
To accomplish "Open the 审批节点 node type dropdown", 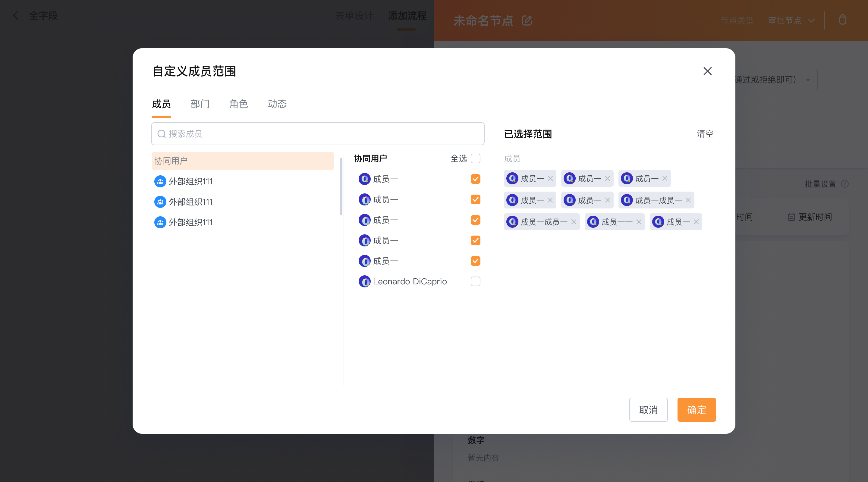I will 791,20.
